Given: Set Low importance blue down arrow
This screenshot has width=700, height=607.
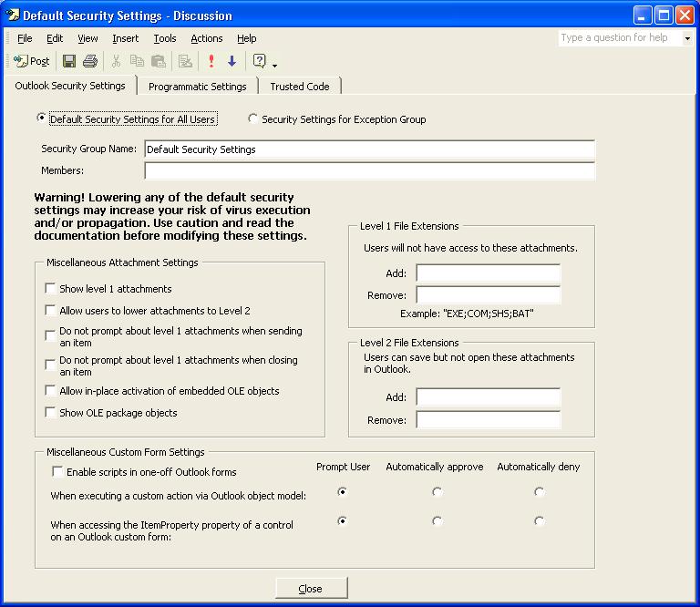Looking at the screenshot, I should click(x=232, y=61).
